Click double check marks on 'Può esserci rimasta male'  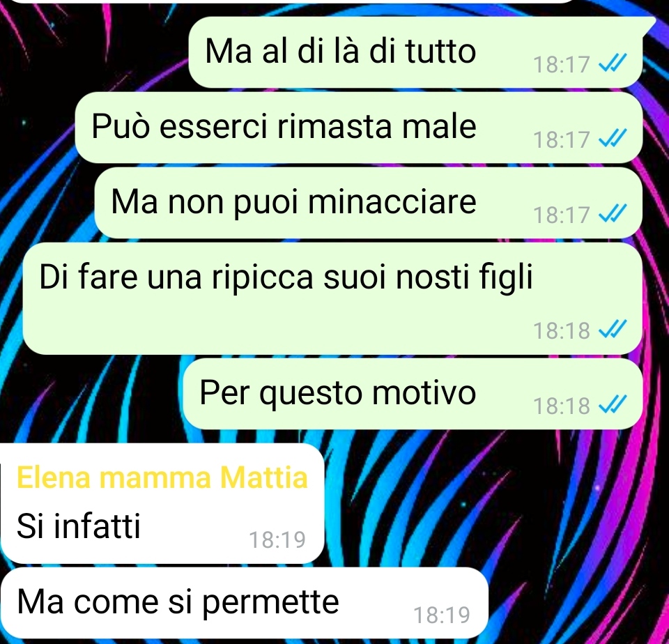point(613,139)
